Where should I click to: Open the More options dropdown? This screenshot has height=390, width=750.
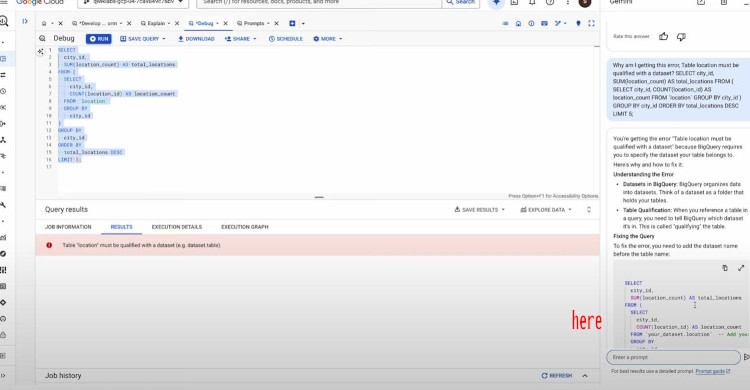tap(328, 39)
